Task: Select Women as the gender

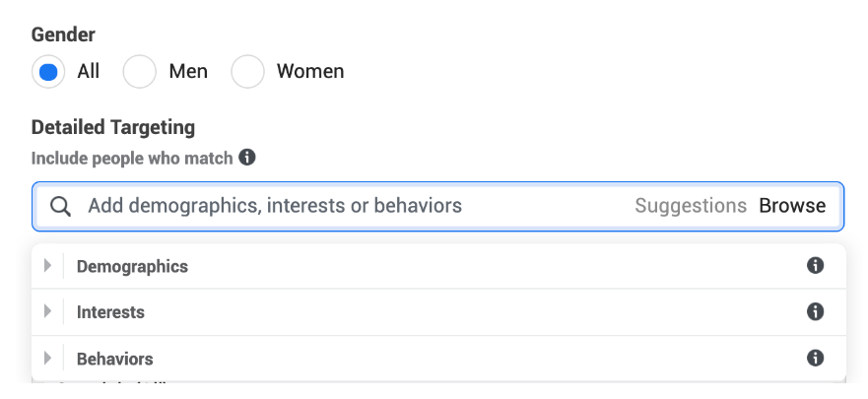Action: pyautogui.click(x=247, y=72)
